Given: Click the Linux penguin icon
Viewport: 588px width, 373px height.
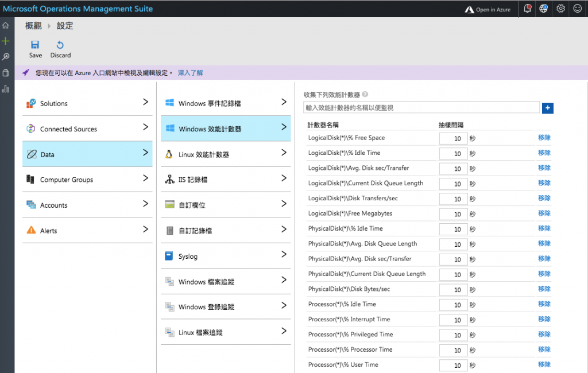Looking at the screenshot, I should click(169, 154).
